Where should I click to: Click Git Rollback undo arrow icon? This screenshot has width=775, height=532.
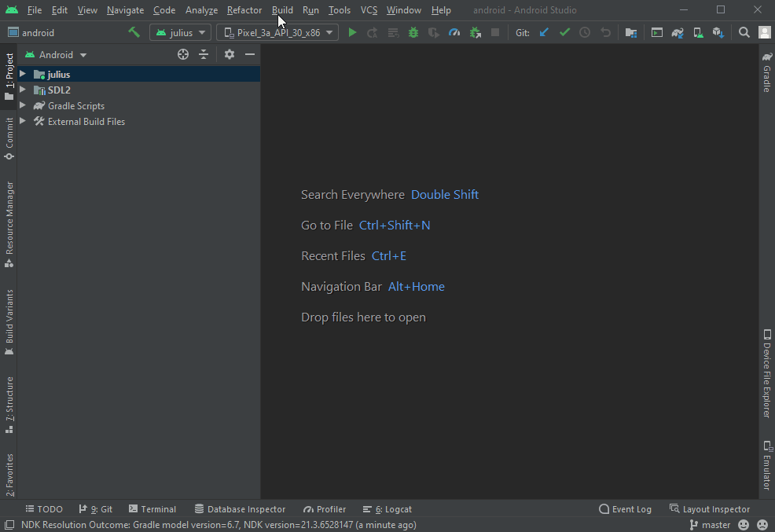(x=605, y=32)
